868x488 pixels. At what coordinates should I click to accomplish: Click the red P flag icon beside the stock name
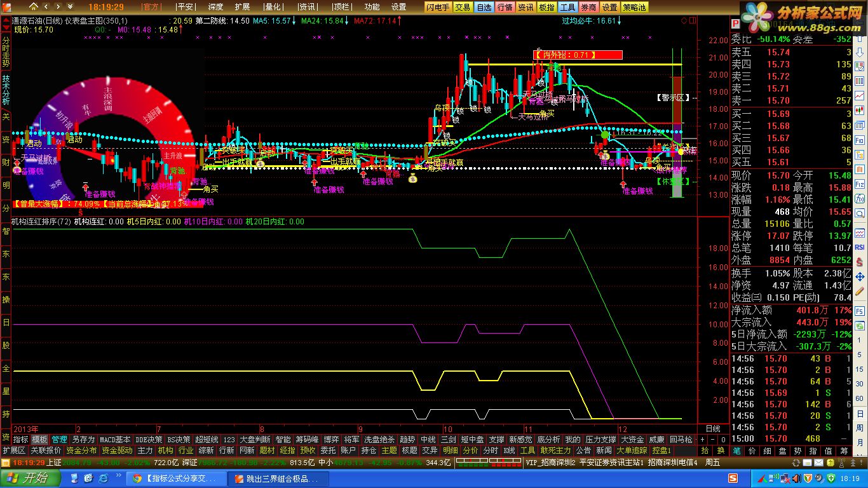pyautogui.click(x=735, y=24)
